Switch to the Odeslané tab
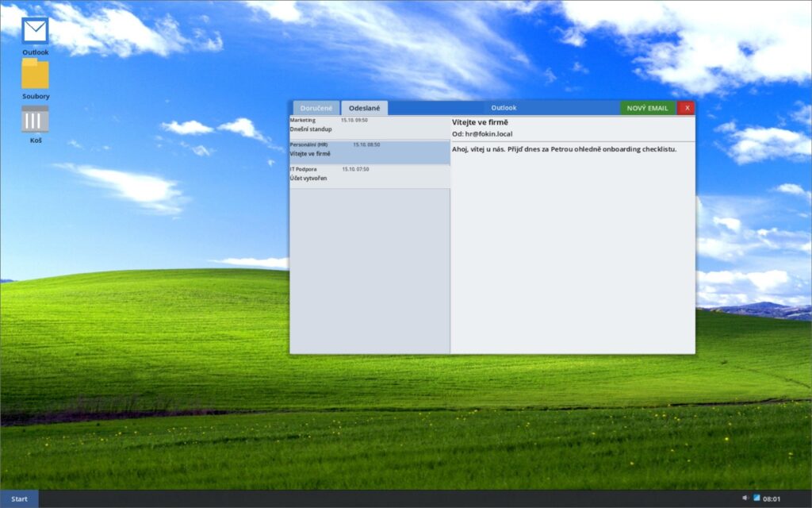Screen dimensions: 812x508 tap(365, 107)
